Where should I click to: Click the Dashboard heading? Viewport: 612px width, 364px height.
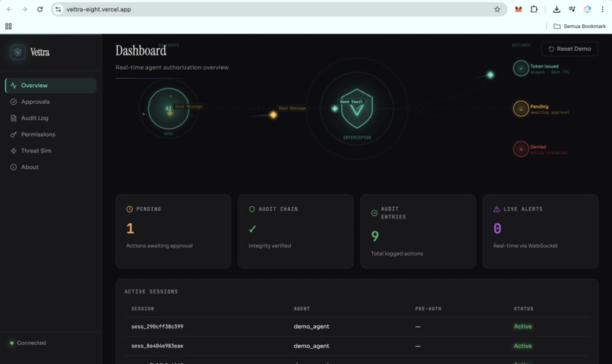pos(141,51)
